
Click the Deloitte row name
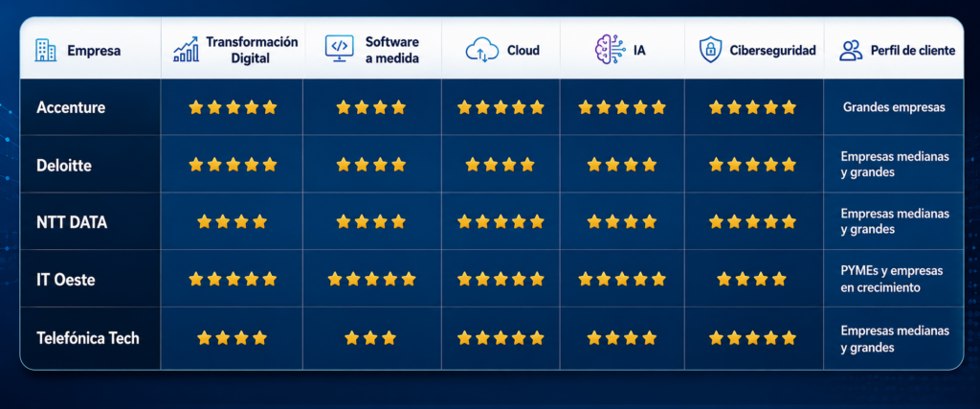[62, 165]
